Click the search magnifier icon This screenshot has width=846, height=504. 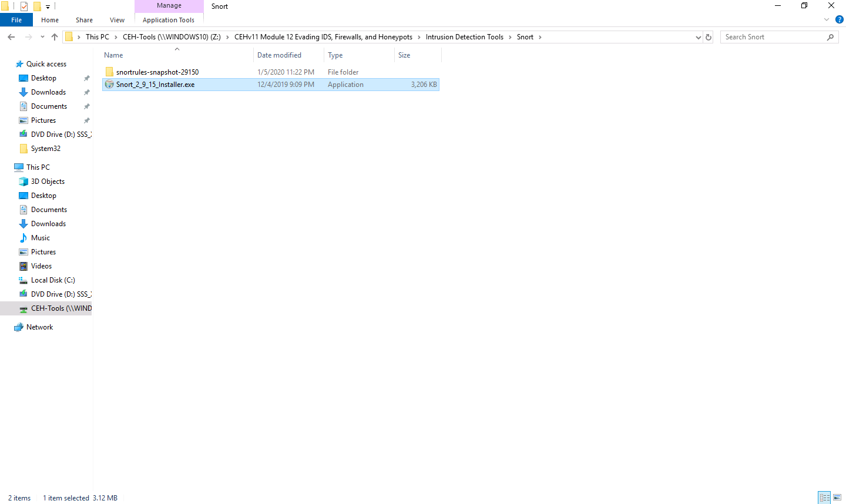[830, 37]
